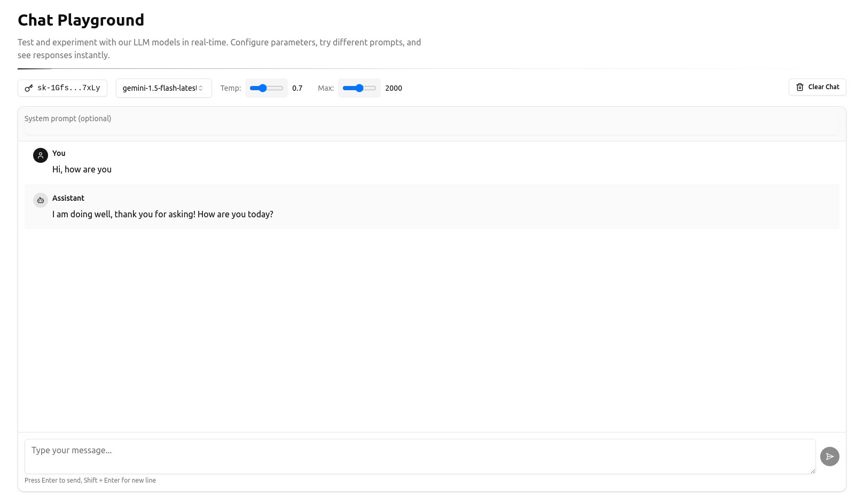The height and width of the screenshot is (504, 856).
Task: Click the key icon for the API key
Action: click(x=29, y=88)
